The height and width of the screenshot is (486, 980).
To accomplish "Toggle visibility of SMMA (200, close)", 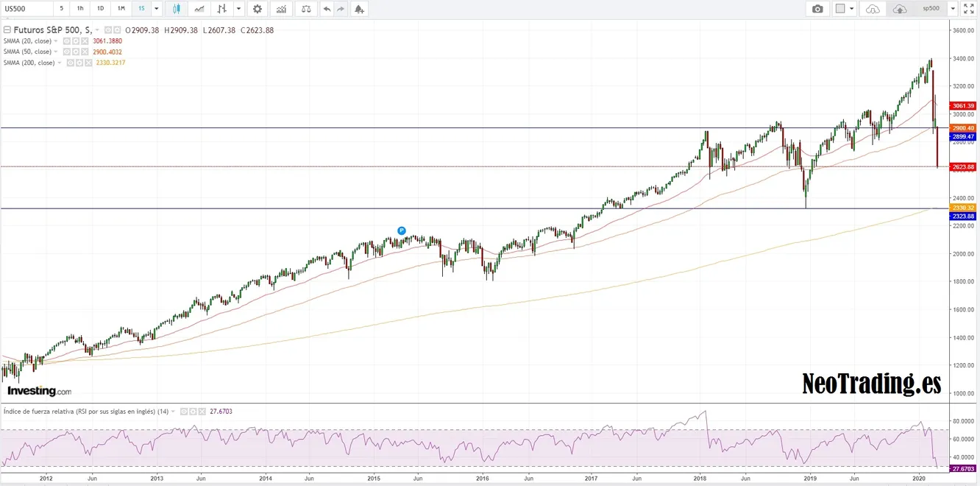I will (71, 63).
